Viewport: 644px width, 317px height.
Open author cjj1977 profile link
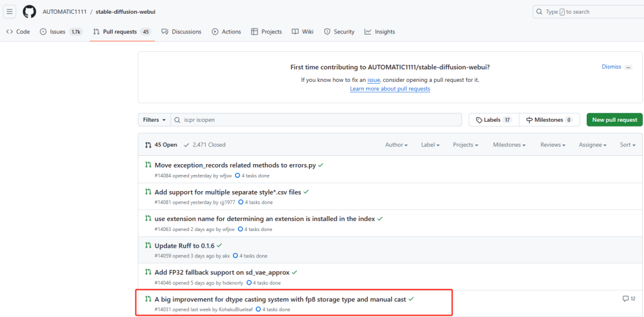coord(229,202)
